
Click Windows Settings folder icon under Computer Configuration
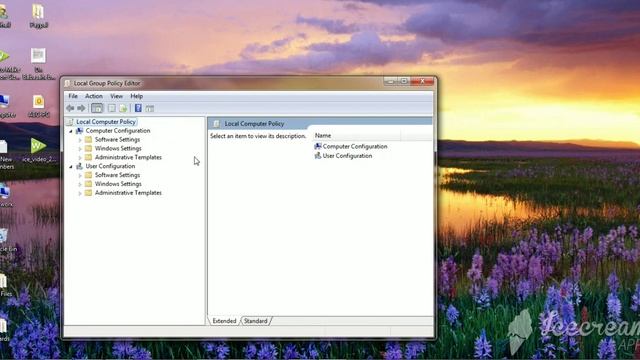[x=88, y=149]
